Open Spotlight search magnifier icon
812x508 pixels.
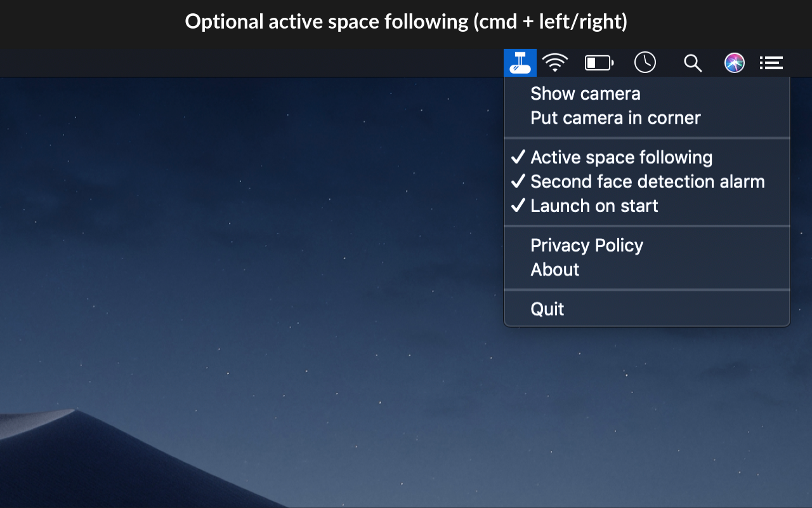coord(693,63)
